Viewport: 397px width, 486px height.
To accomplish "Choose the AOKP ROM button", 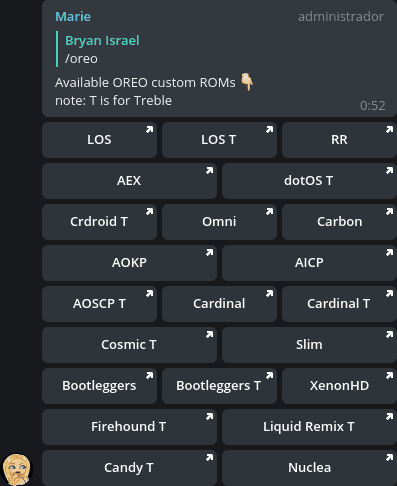I will tap(129, 263).
